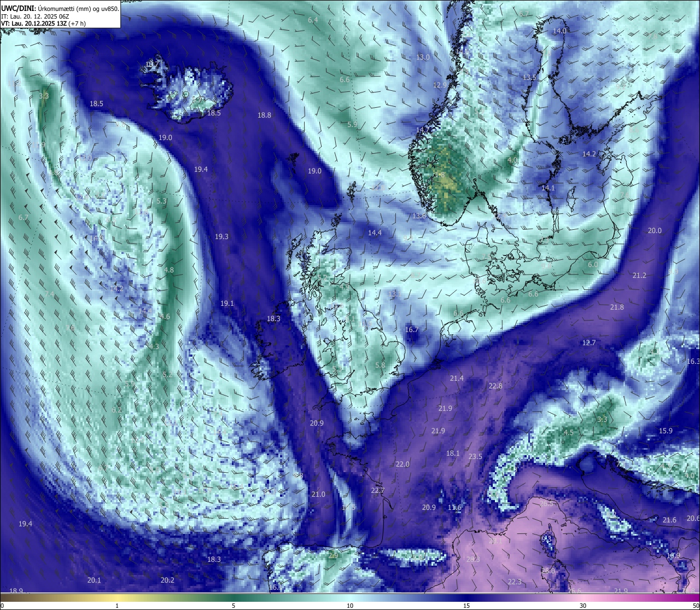Click the 21.8 value label
Image resolution: width=700 pixels, height=610 pixels.
[617, 307]
